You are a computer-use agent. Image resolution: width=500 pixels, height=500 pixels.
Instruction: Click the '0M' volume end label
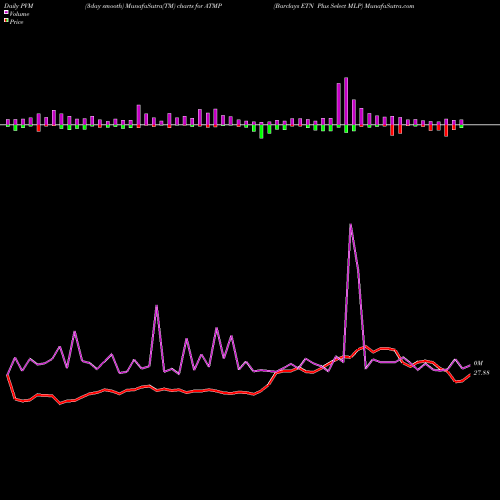pyautogui.click(x=478, y=363)
